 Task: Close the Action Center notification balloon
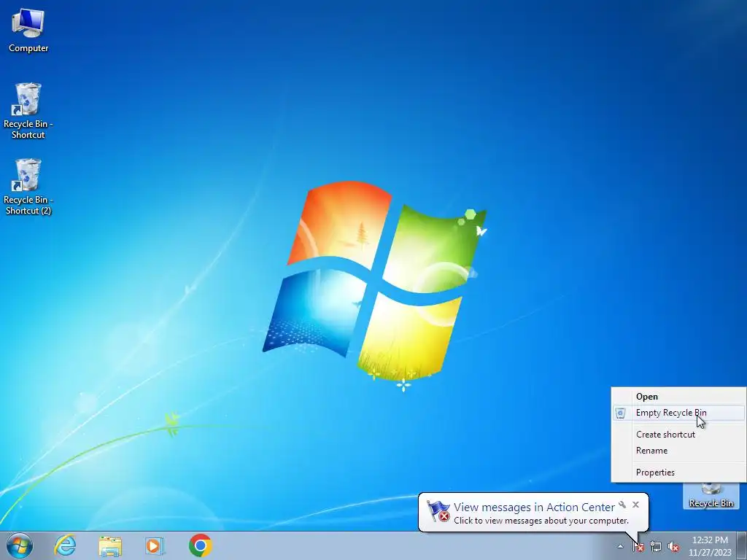pyautogui.click(x=635, y=505)
